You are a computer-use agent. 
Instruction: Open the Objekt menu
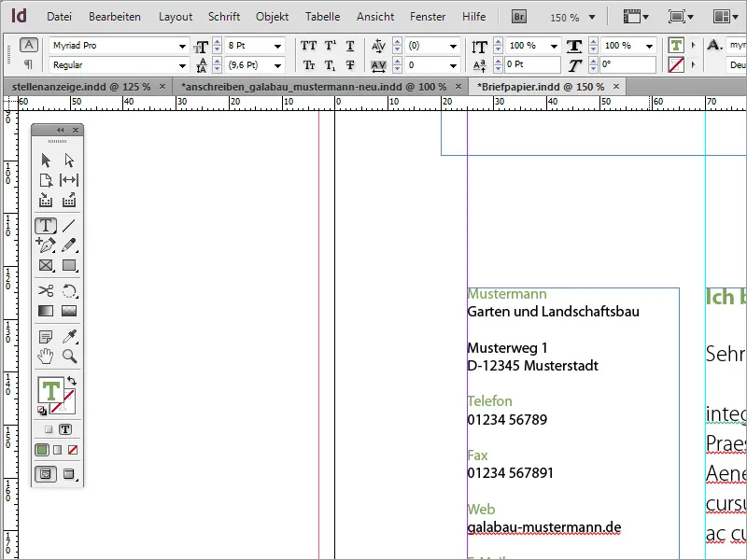[x=272, y=17]
